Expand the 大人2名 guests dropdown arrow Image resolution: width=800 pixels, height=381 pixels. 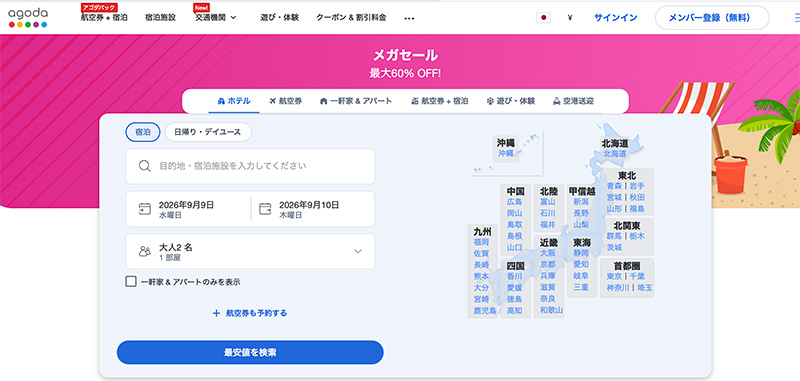click(x=358, y=251)
